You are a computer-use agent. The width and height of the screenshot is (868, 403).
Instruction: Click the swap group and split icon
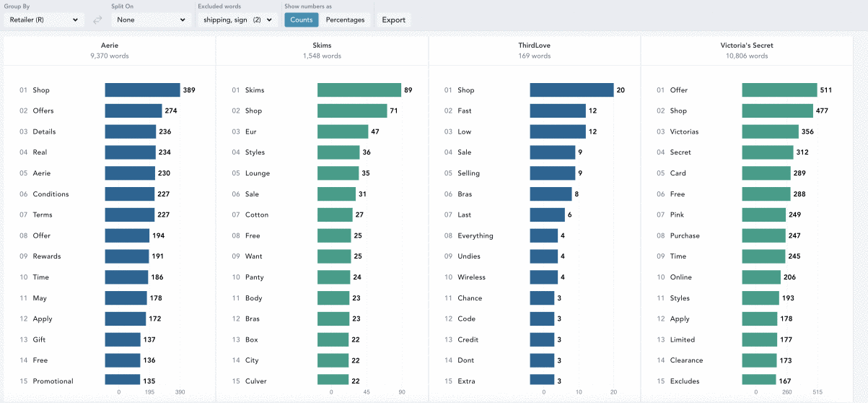pos(97,19)
